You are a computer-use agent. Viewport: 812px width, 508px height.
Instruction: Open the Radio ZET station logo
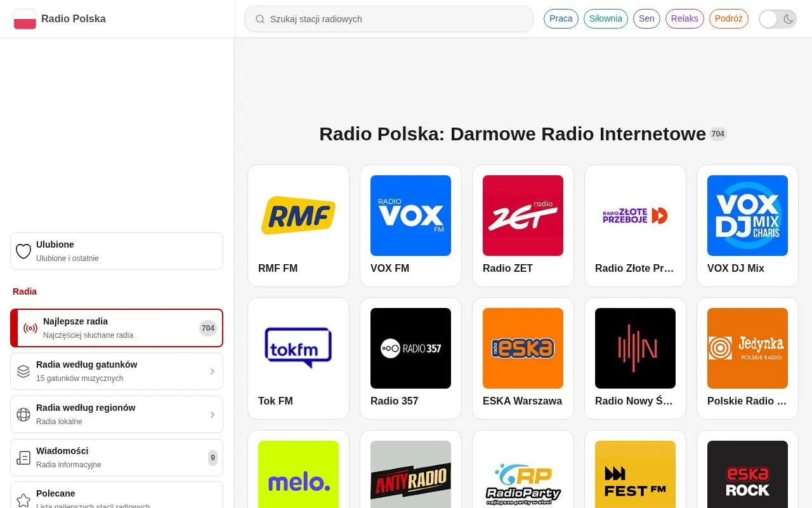[523, 215]
